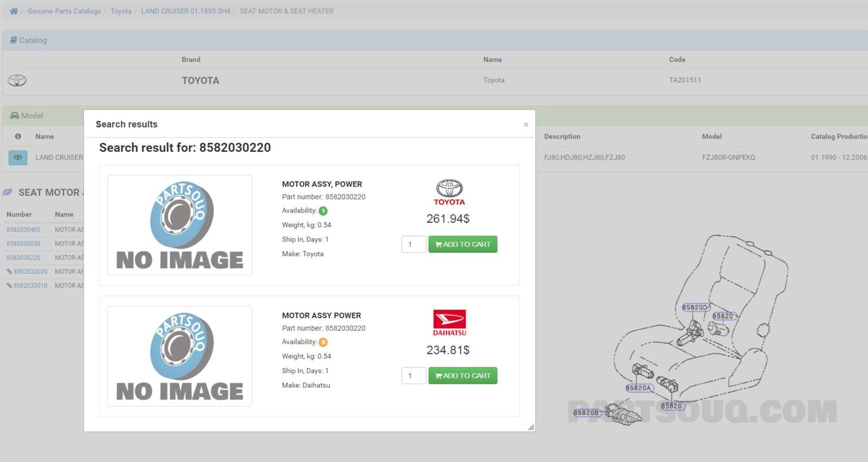Click orange availability badge showing 0

(323, 343)
